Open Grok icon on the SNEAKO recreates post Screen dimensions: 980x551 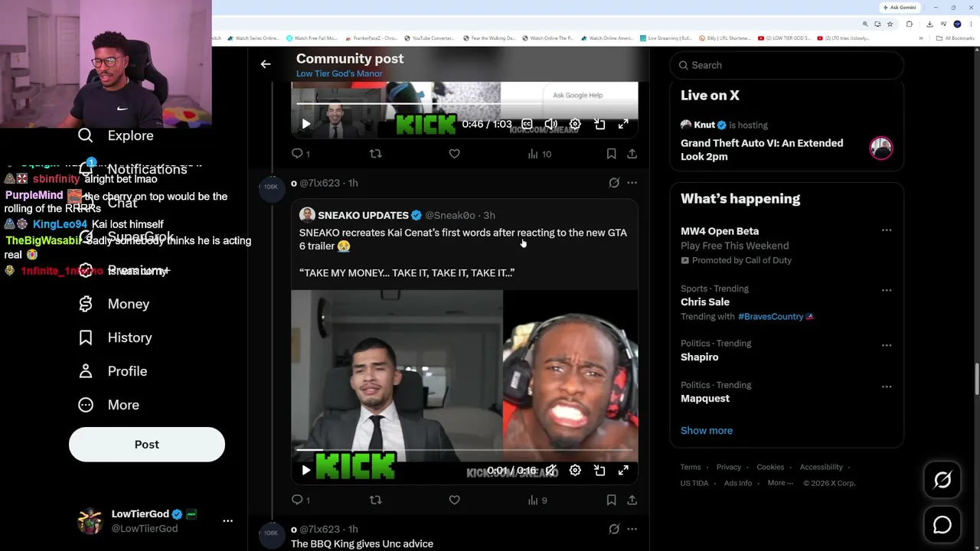[x=614, y=183]
